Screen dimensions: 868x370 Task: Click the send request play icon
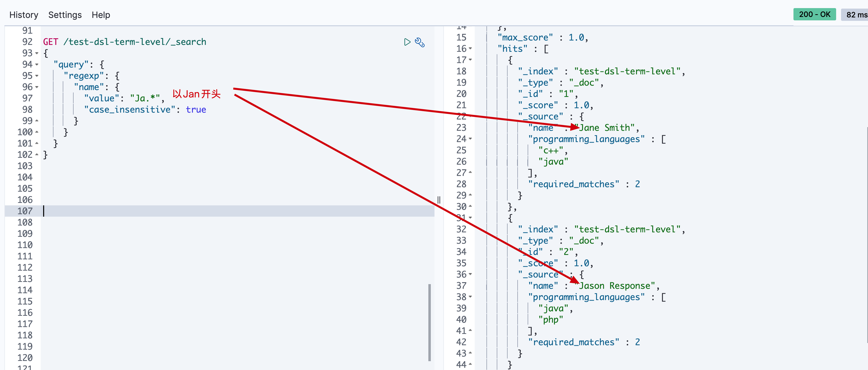407,42
